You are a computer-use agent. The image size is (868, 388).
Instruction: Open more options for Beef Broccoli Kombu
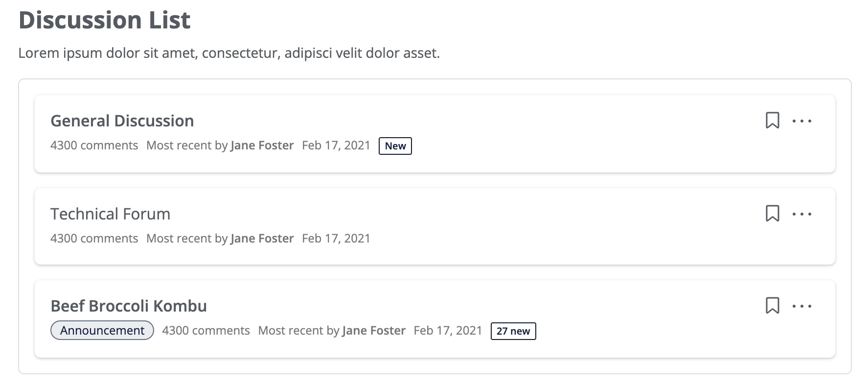[802, 306]
